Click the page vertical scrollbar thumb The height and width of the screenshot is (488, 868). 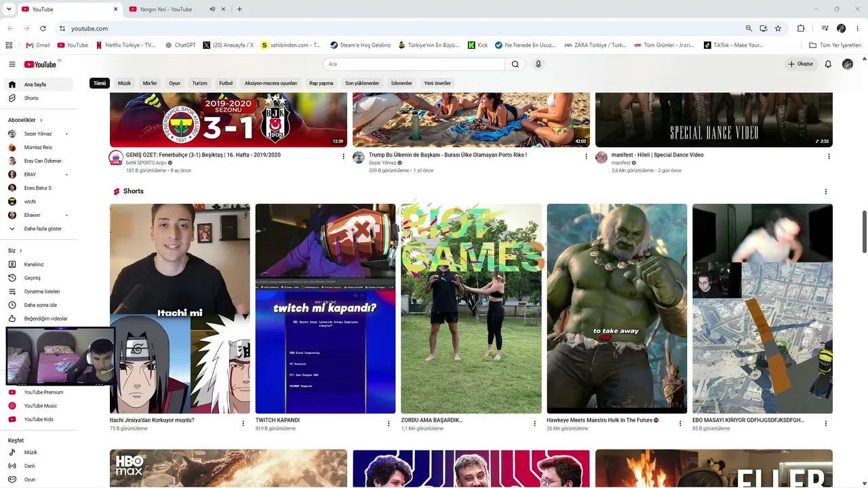tap(864, 232)
